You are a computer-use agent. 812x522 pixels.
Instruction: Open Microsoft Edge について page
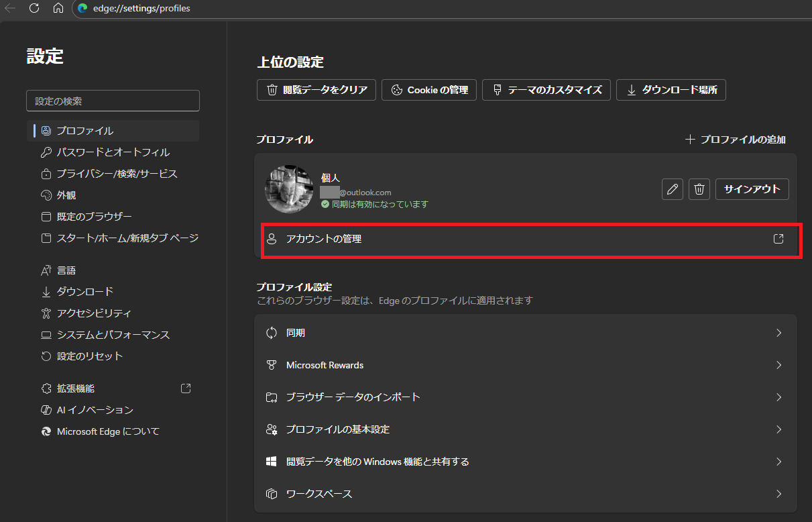pyautogui.click(x=113, y=431)
